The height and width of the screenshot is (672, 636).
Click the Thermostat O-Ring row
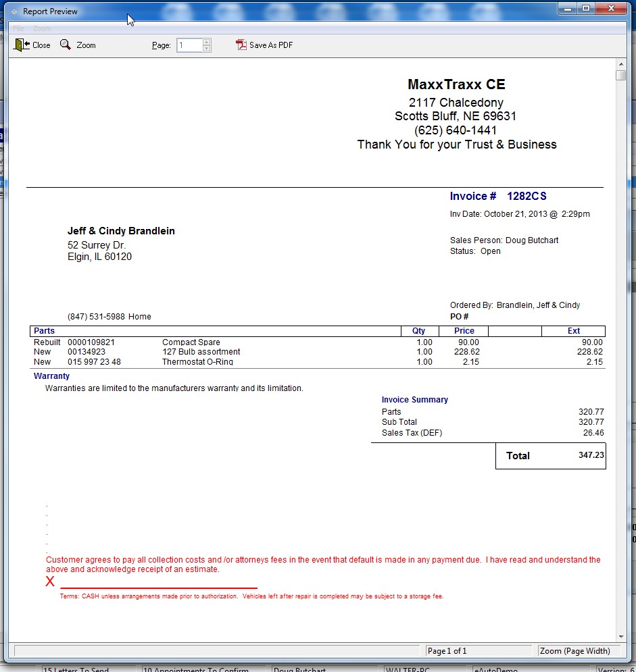click(x=318, y=362)
